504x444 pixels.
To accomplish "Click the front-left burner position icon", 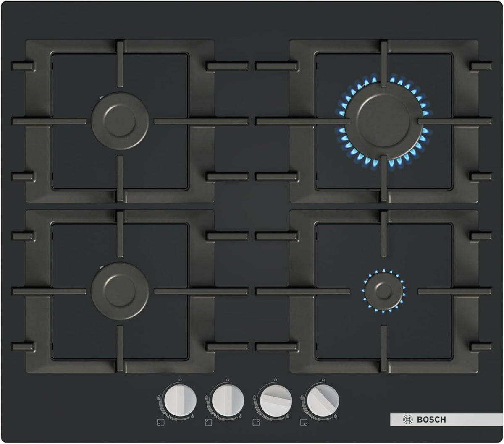I will 161,422.
